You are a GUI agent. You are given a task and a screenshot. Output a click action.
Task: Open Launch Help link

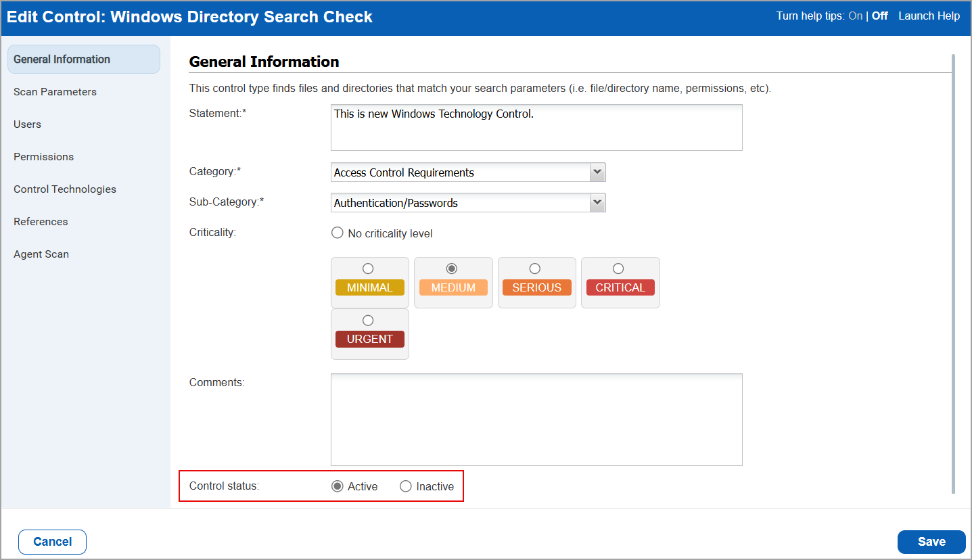(x=929, y=16)
